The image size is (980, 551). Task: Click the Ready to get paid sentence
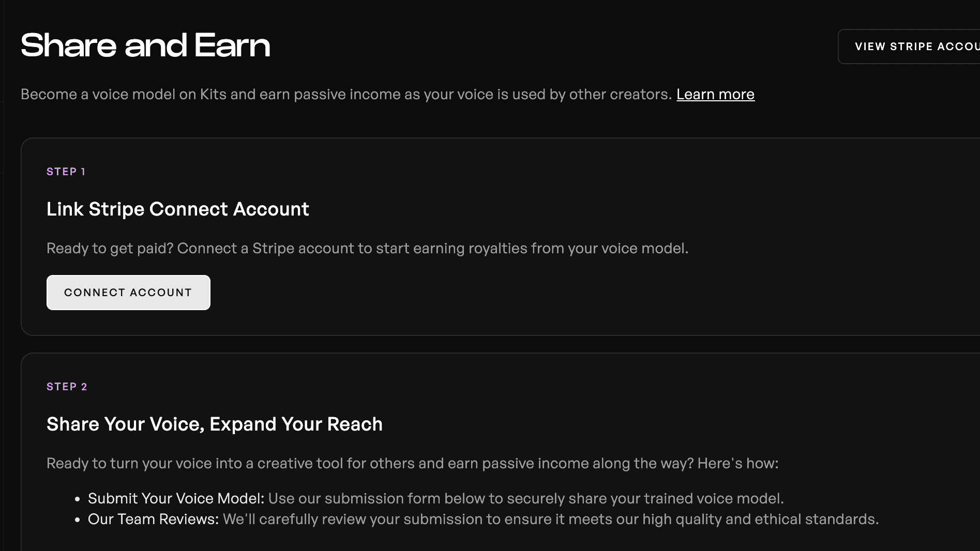(x=367, y=249)
